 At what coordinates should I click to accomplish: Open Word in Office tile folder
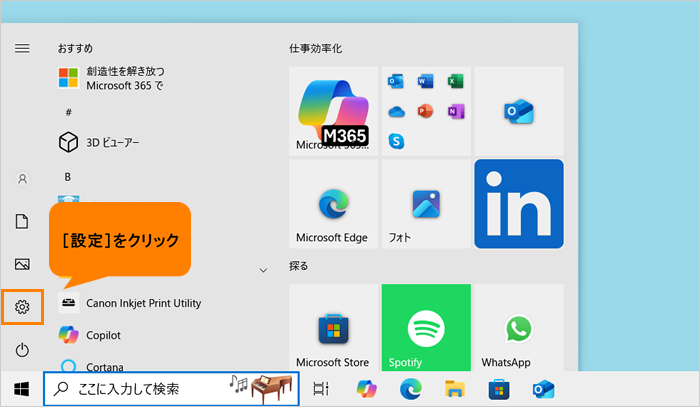pos(425,82)
